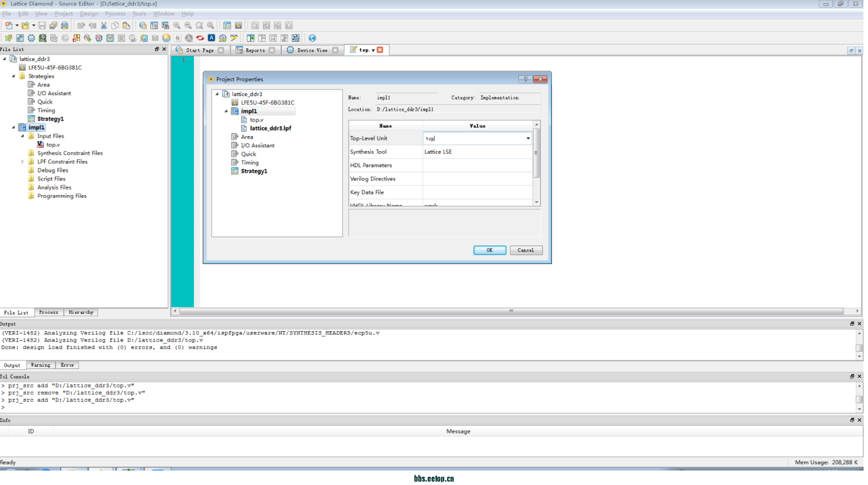Image resolution: width=868 pixels, height=485 pixels.
Task: Click the help question-mark button of Project Properties
Action: (x=525, y=79)
